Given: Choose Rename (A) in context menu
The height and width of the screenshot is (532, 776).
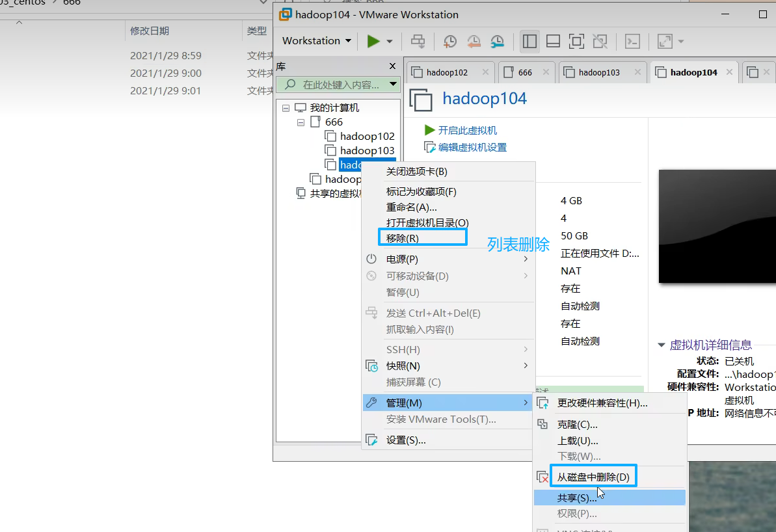Looking at the screenshot, I should point(448,207).
